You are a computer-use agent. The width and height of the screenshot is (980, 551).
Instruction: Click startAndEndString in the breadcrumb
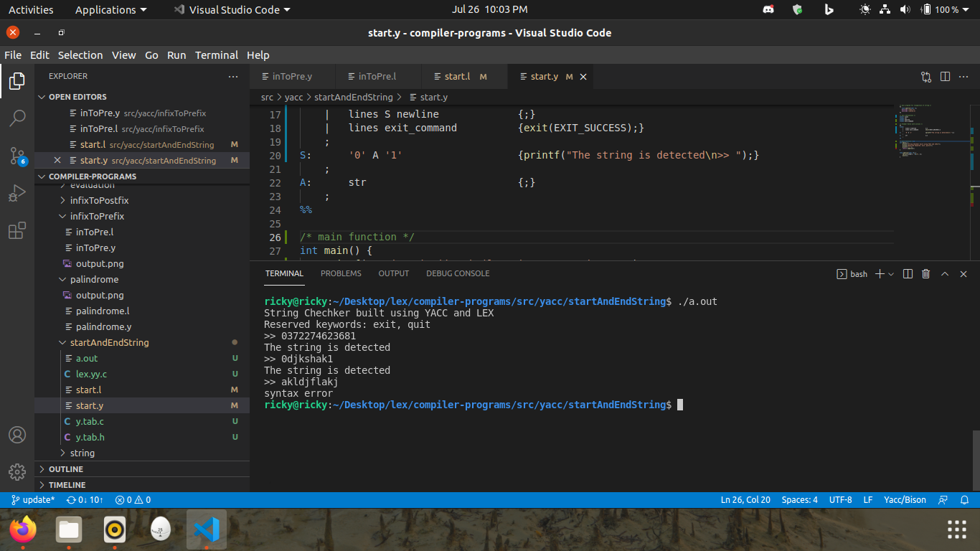354,97
